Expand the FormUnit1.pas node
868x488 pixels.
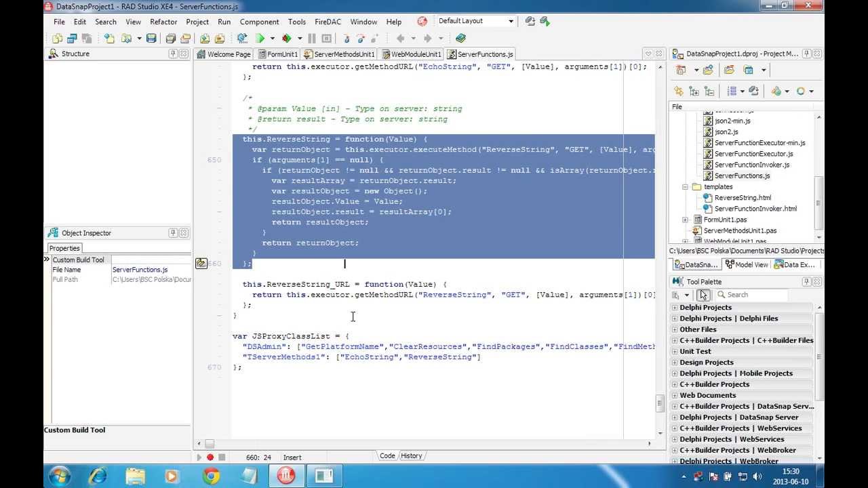coord(686,220)
